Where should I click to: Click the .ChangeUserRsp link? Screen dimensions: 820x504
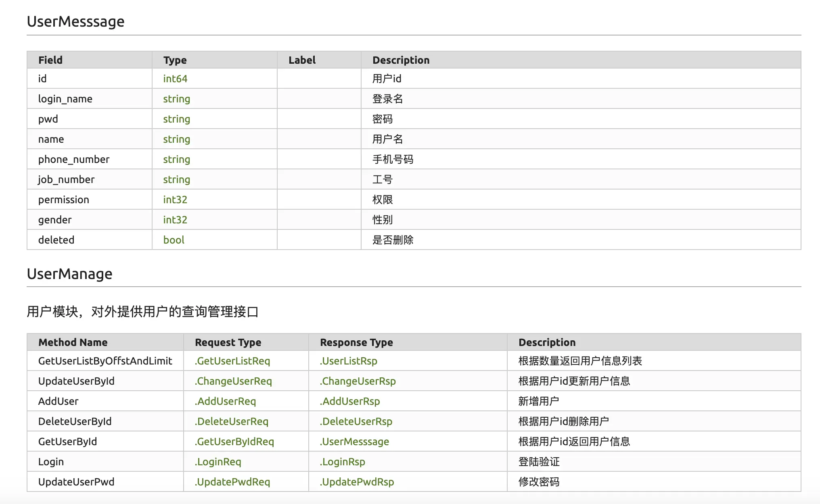pos(358,381)
